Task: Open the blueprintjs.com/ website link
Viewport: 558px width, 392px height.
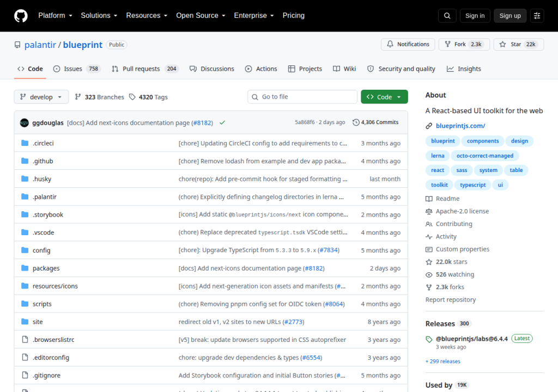Action: [x=460, y=126]
